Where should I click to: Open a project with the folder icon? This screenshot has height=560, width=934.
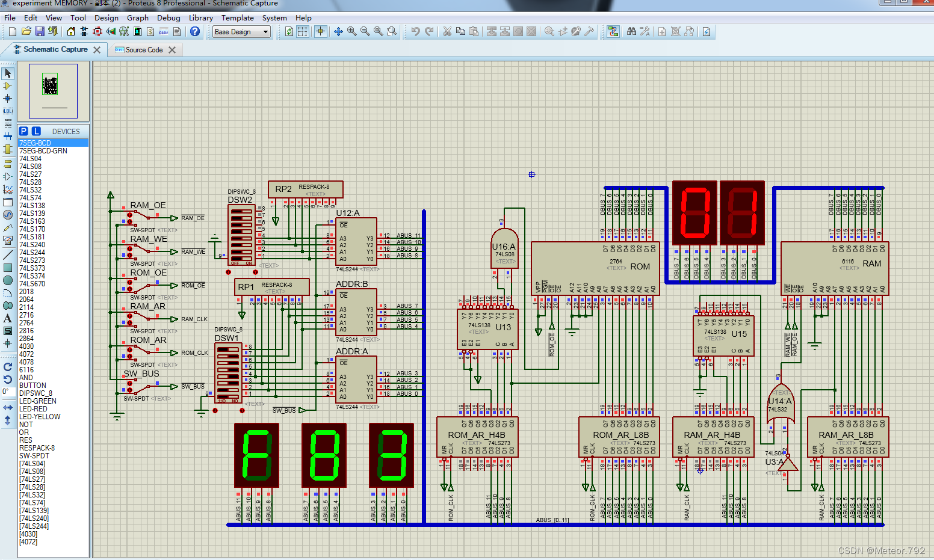[x=26, y=31]
